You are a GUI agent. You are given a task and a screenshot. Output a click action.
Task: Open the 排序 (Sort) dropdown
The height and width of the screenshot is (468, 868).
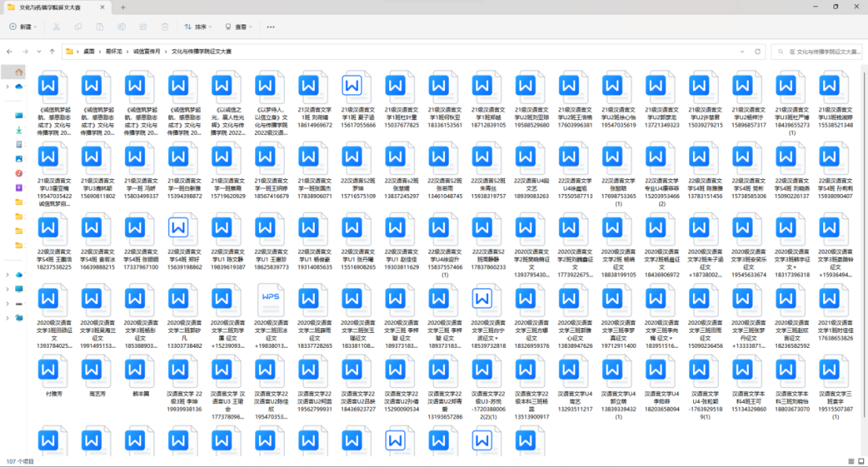coord(198,27)
